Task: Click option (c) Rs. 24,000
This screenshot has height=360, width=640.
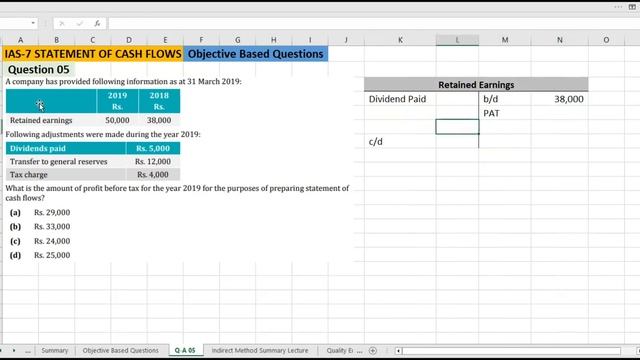Action: coord(40,241)
